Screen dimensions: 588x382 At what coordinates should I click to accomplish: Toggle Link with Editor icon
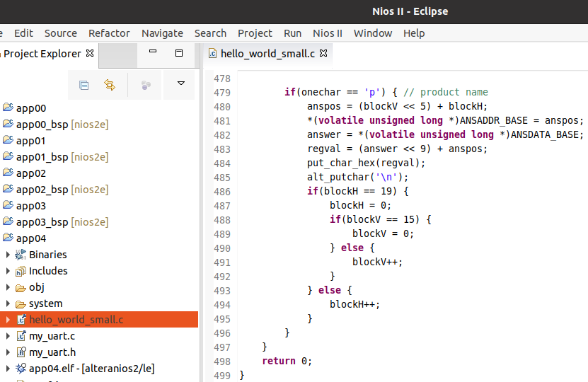[x=110, y=85]
